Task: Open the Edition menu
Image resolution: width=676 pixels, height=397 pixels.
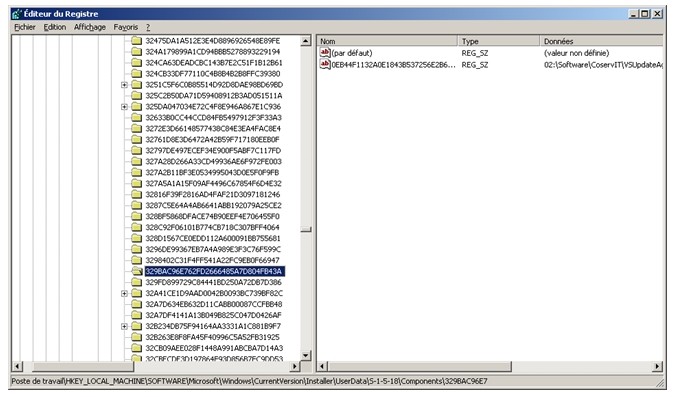Action: click(x=55, y=27)
